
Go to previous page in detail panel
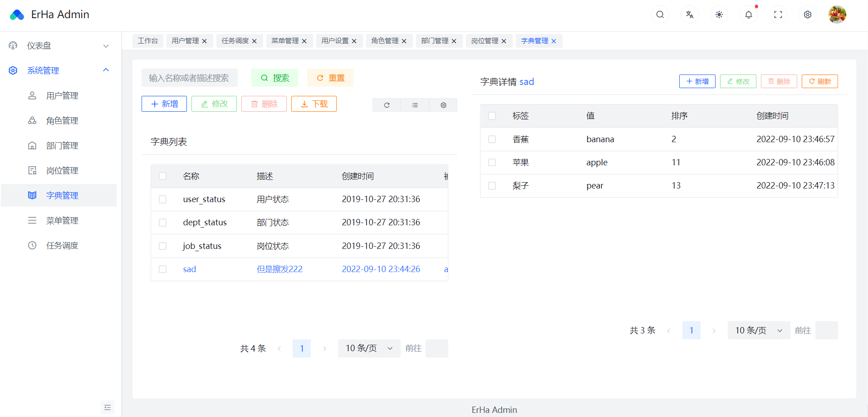click(669, 331)
